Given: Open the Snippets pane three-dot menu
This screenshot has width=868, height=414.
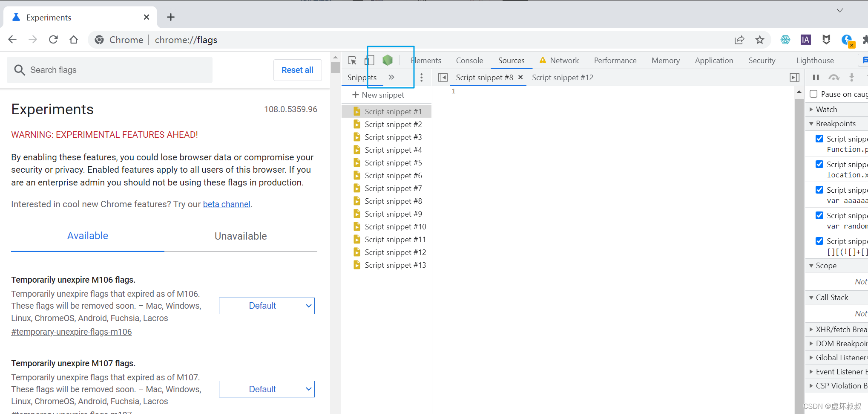Looking at the screenshot, I should [422, 78].
